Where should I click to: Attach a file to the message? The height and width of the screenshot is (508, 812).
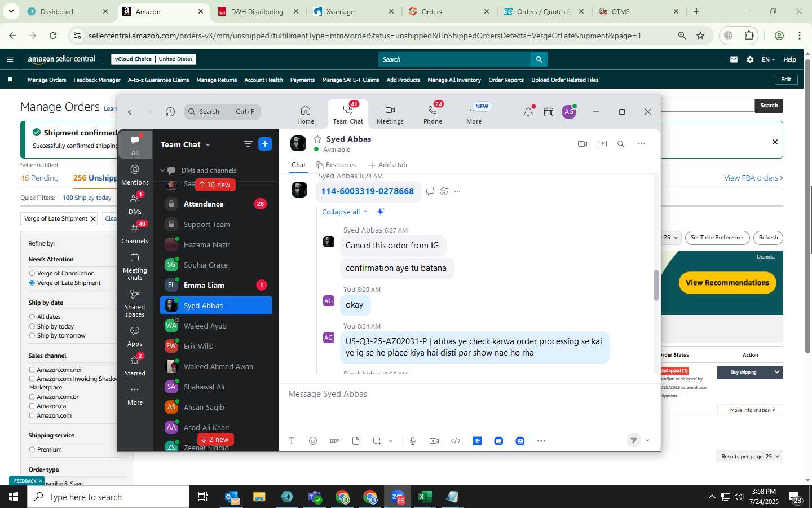pyautogui.click(x=356, y=441)
